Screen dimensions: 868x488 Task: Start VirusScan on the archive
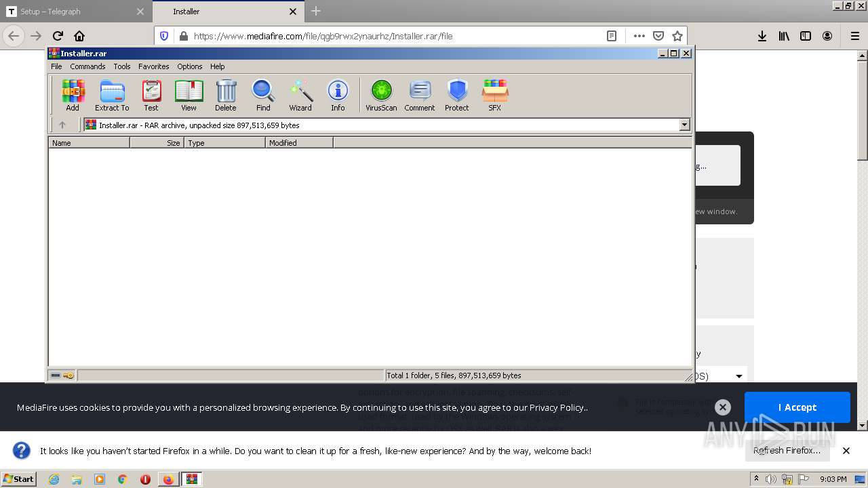381,95
